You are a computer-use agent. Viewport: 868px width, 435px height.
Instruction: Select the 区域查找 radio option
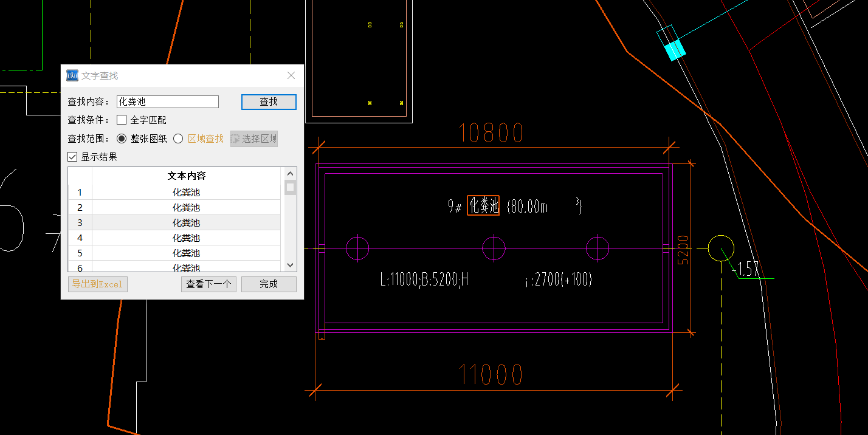[178, 139]
